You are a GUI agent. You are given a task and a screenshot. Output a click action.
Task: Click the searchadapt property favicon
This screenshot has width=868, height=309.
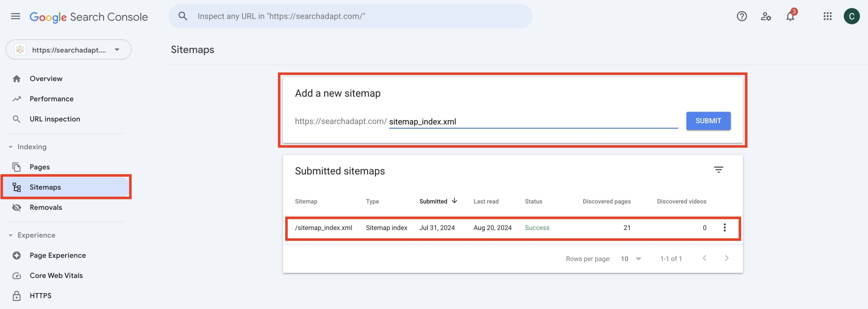(x=20, y=50)
